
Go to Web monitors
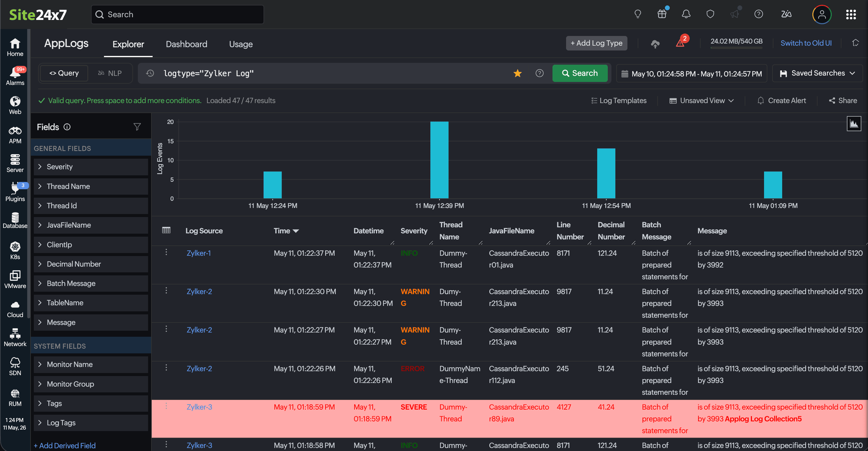[15, 105]
